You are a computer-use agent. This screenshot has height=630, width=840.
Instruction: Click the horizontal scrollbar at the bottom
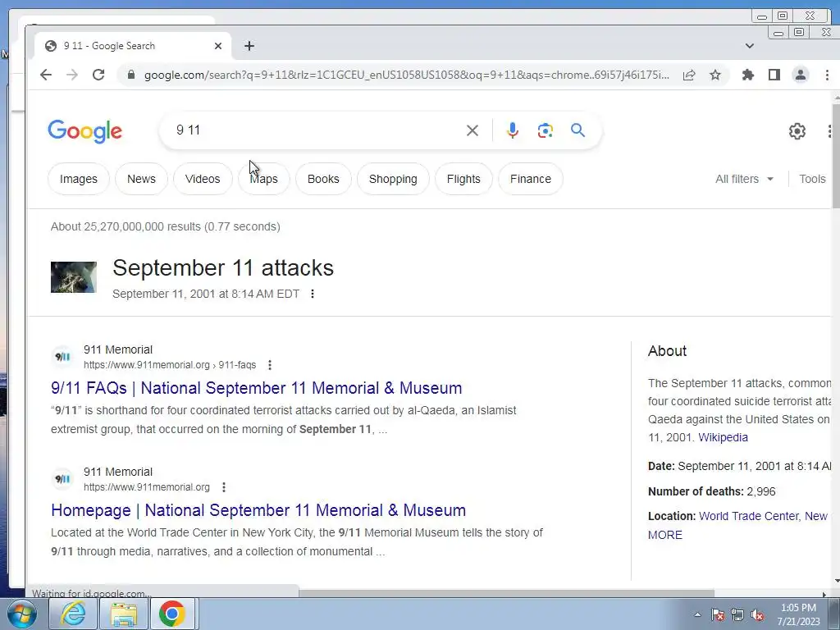pyautogui.click(x=506, y=594)
